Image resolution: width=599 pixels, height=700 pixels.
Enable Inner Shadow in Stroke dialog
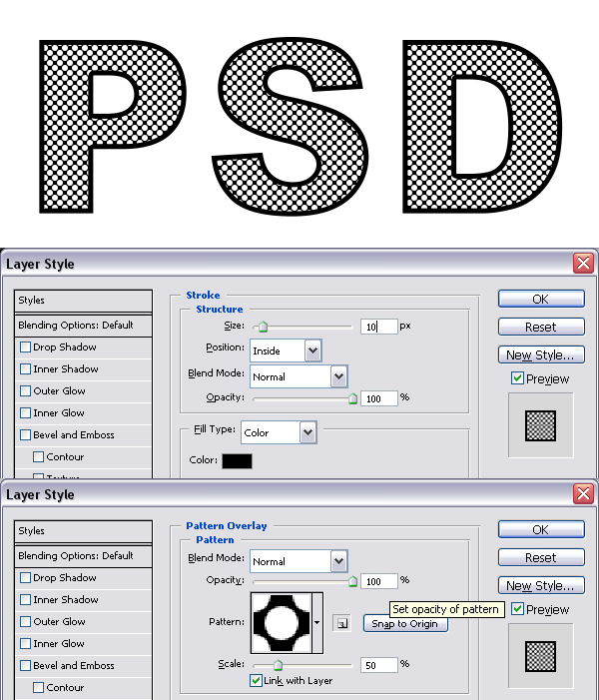[x=25, y=368]
